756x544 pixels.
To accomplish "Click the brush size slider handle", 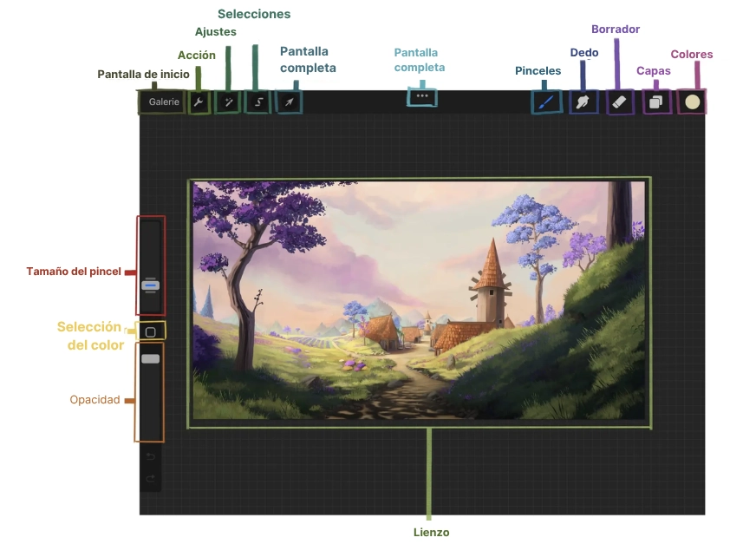I will 150,285.
